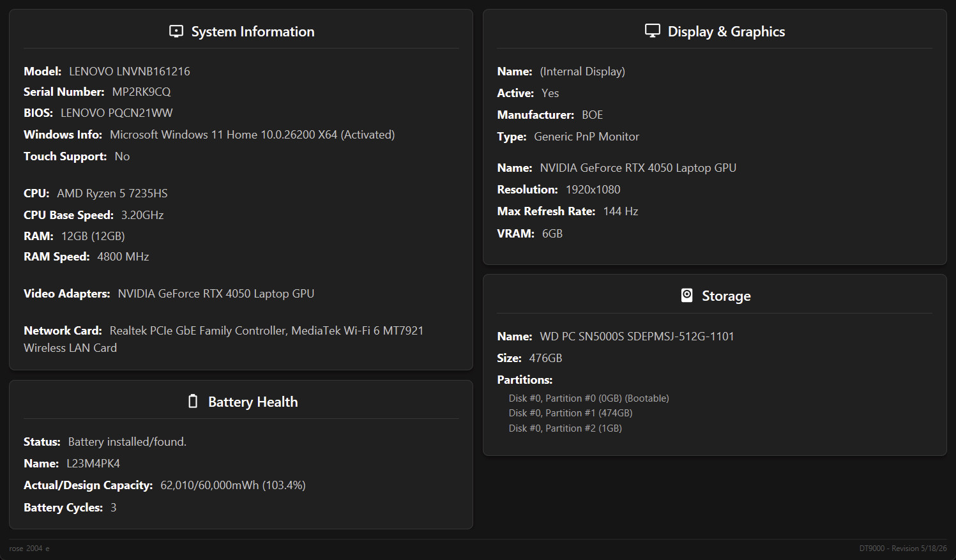This screenshot has width=956, height=560.
Task: Click "Disk #0, Partition #1 (474GB)"
Action: coord(571,413)
